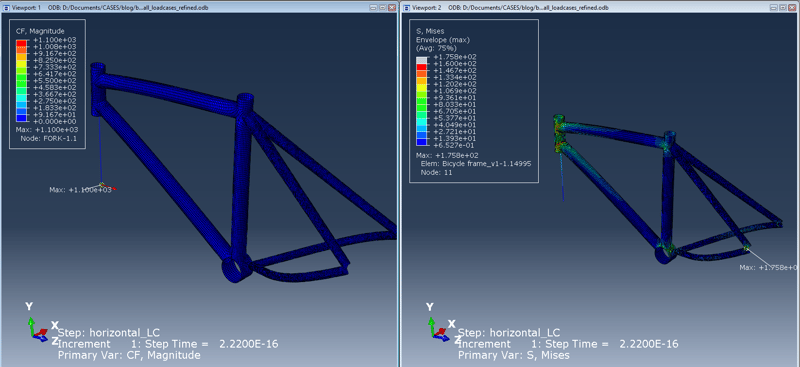This screenshot has height=367, width=800.
Task: Click the Viewport 1 title bar icon
Action: (x=5, y=8)
